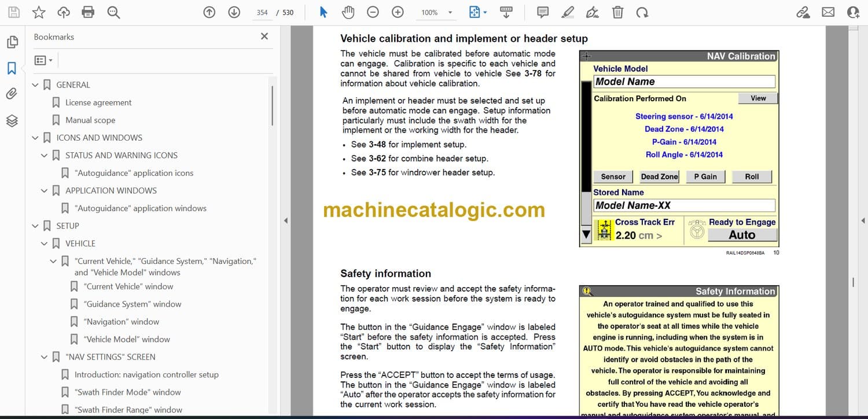Jump to "Swath Finder Mode" window bookmark
Screen dimensions: 868x419
point(127,392)
